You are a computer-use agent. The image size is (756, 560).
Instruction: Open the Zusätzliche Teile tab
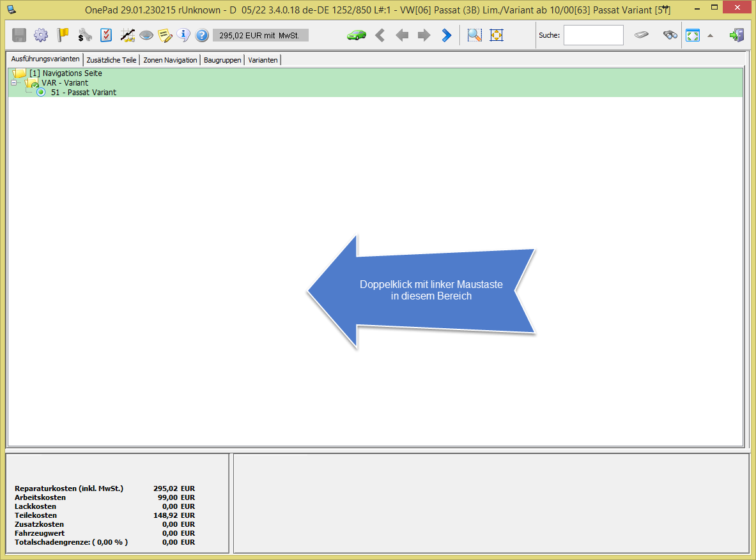point(111,60)
